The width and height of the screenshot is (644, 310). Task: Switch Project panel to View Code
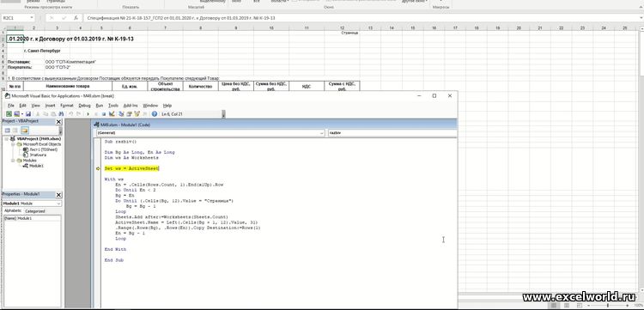(8, 131)
